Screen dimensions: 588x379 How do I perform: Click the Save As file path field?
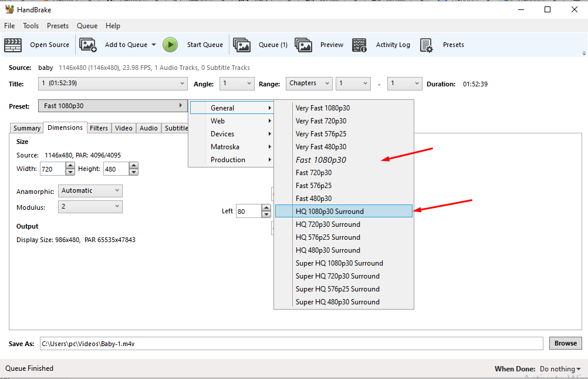(x=291, y=343)
